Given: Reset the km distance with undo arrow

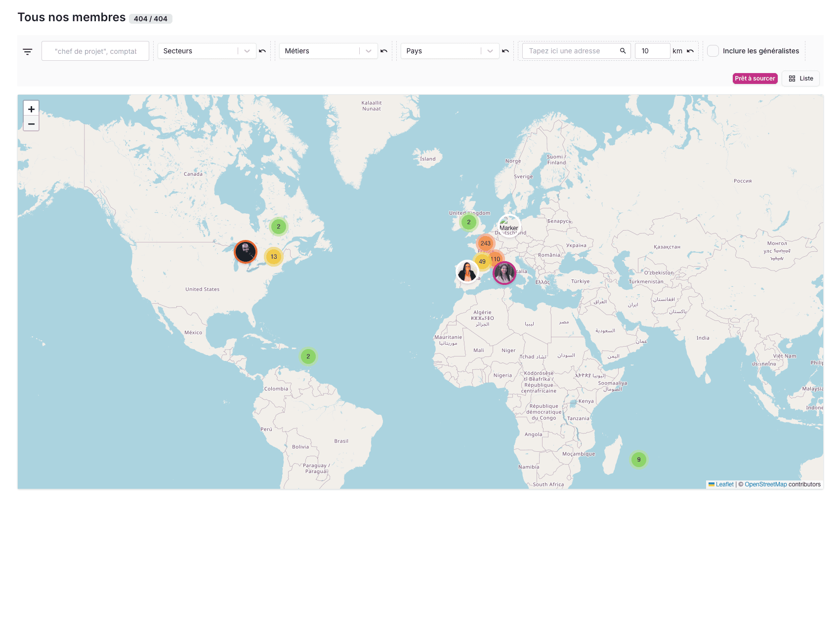Looking at the screenshot, I should coord(690,51).
